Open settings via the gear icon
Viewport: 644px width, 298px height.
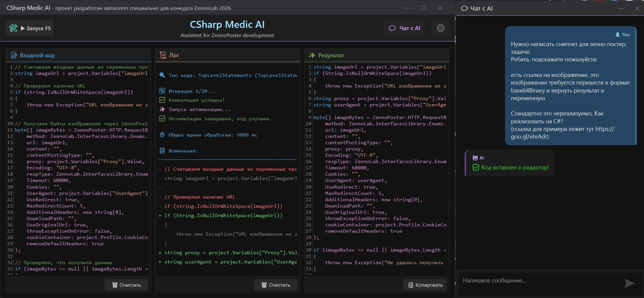pos(440,28)
